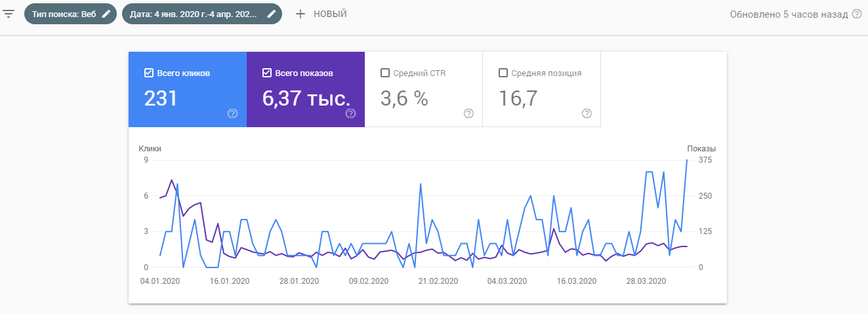
Task: Open the filter list icon
Action: (9, 14)
